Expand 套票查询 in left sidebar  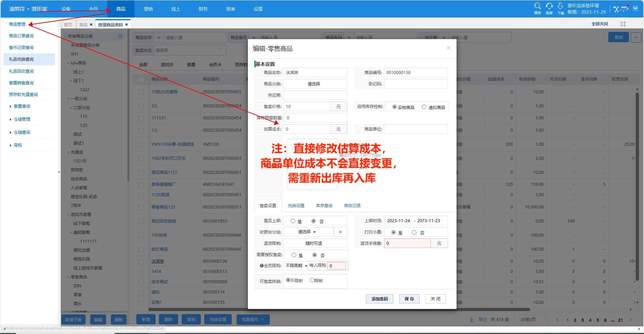22,106
